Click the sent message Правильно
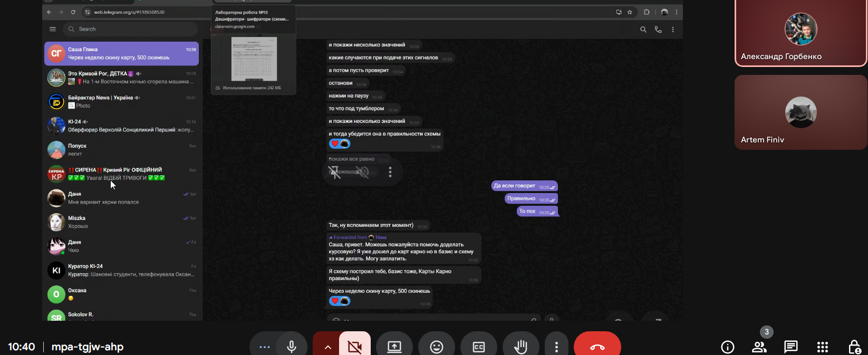 (531, 198)
